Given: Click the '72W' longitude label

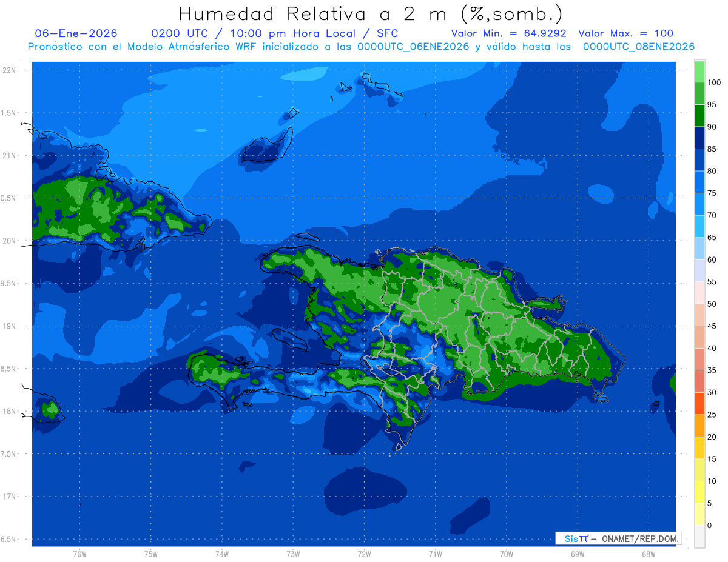Looking at the screenshot, I should tap(364, 554).
